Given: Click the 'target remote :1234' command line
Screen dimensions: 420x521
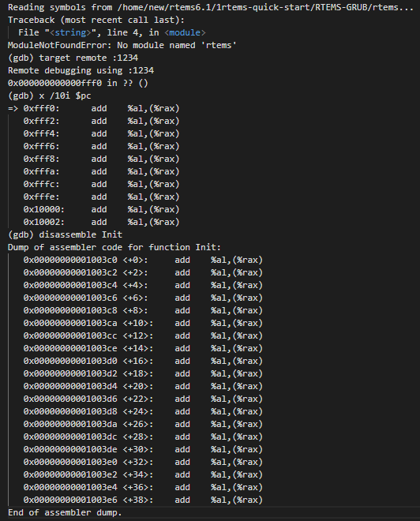Looking at the screenshot, I should click(x=73, y=58).
